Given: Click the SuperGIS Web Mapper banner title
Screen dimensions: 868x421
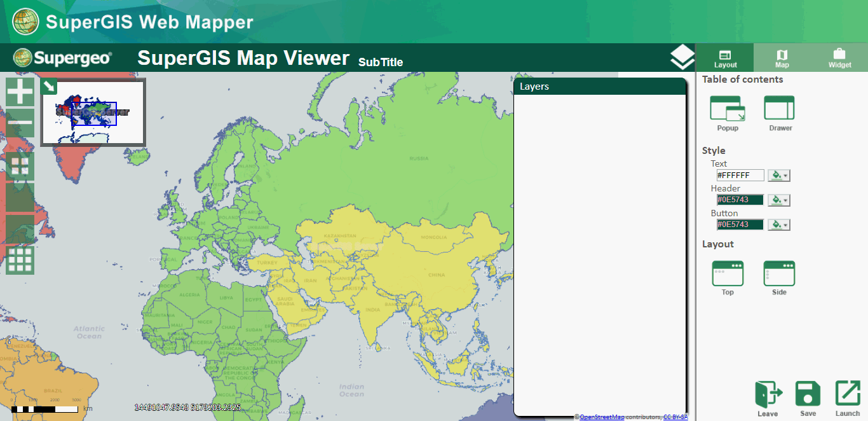Looking at the screenshot, I should [x=149, y=22].
